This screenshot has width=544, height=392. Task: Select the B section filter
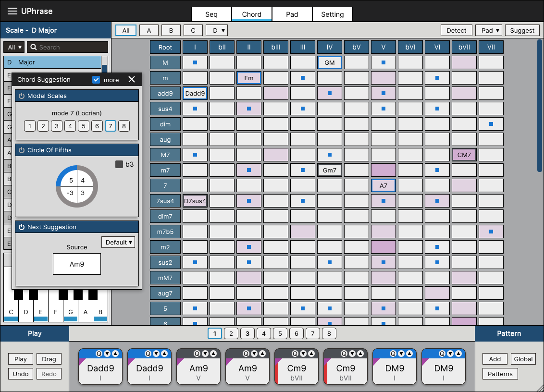171,31
